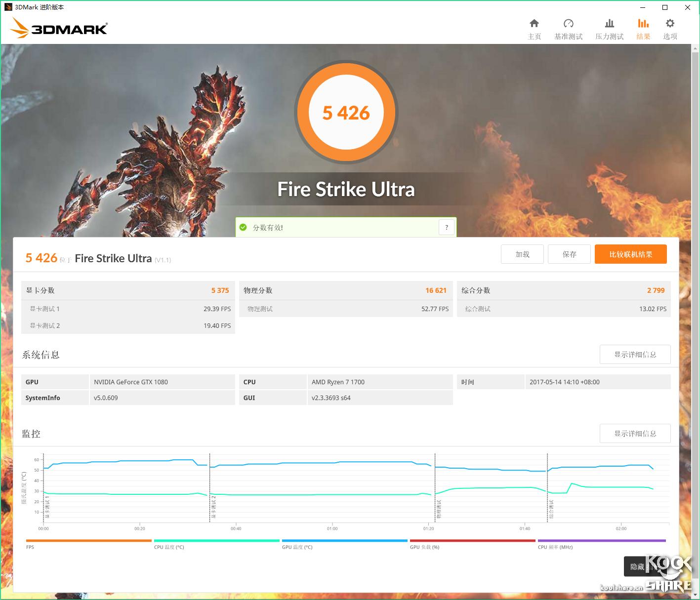Click the 加载 load button
This screenshot has width=700, height=600.
click(x=522, y=254)
